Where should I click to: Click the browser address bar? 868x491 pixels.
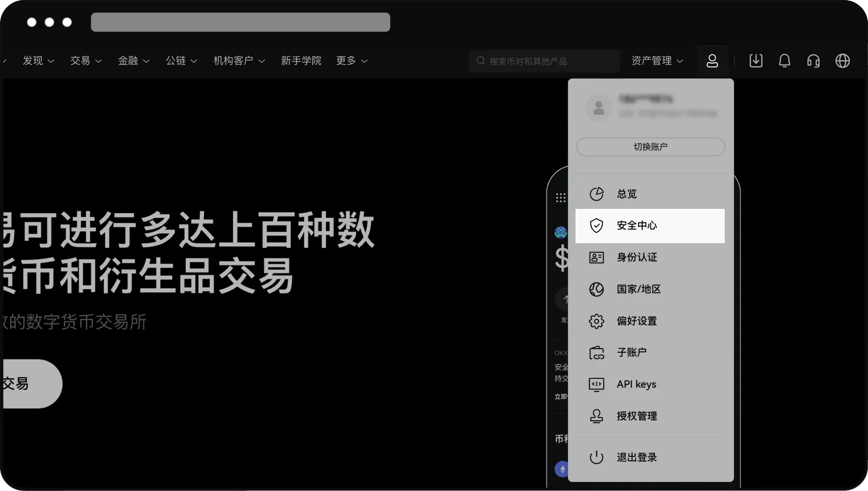(241, 22)
